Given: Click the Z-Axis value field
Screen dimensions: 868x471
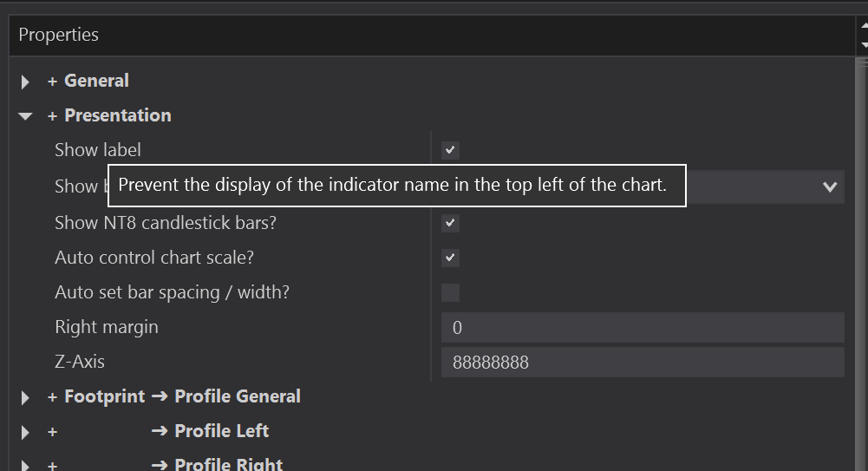Looking at the screenshot, I should click(x=642, y=363).
